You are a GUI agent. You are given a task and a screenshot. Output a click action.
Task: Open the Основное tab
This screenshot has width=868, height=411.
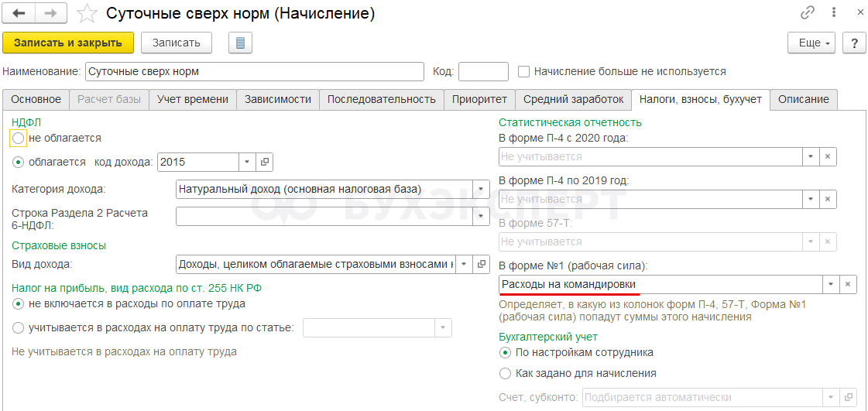36,99
